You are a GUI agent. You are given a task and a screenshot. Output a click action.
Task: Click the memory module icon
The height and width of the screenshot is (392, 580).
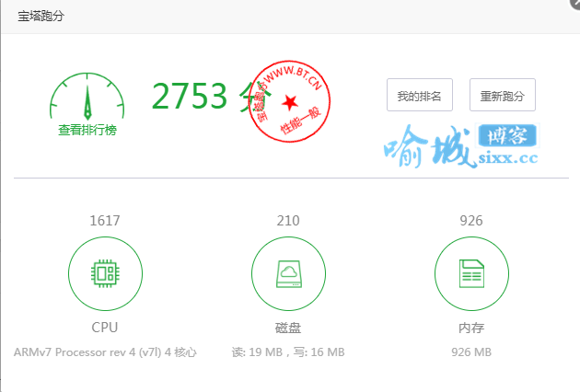470,273
